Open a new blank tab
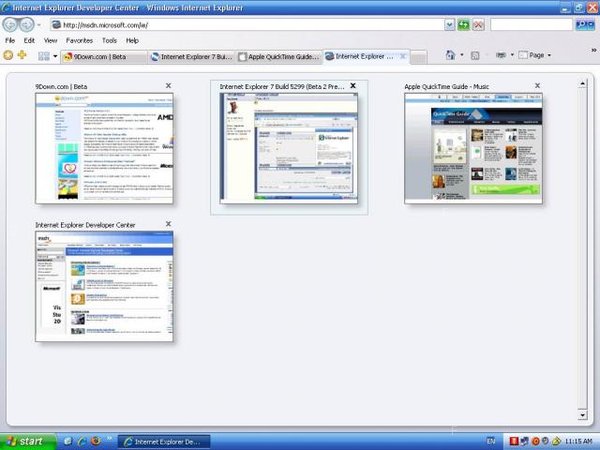This screenshot has width=600, height=450. point(419,57)
